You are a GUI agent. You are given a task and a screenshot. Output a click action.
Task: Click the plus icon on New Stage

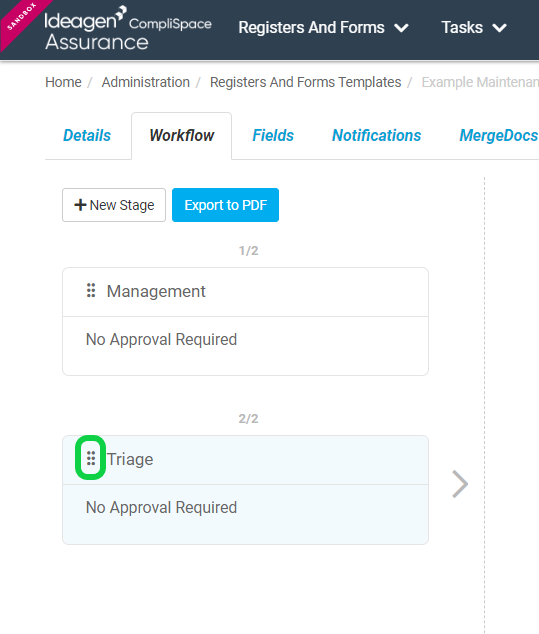(80, 205)
